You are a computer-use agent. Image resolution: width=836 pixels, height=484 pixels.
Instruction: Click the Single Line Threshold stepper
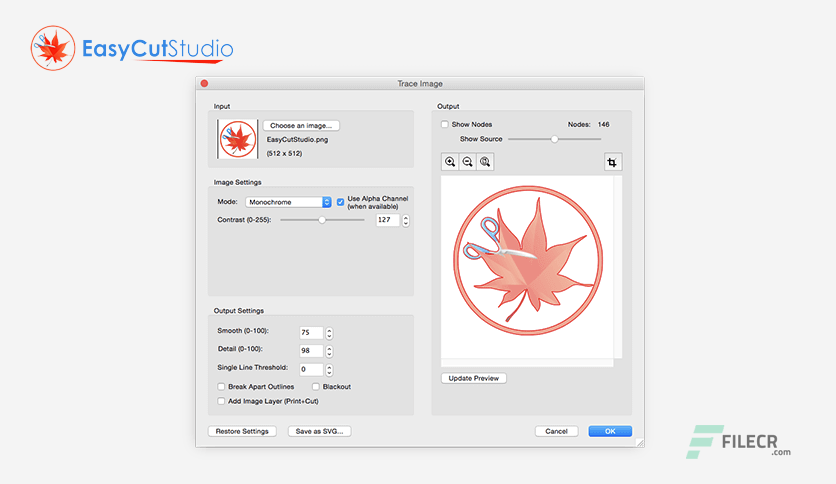pyautogui.click(x=329, y=369)
